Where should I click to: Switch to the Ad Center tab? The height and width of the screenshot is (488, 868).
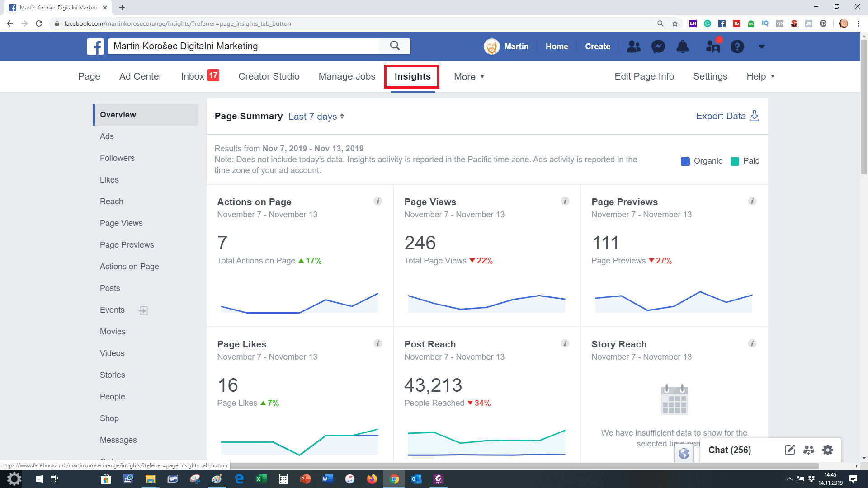pos(141,76)
